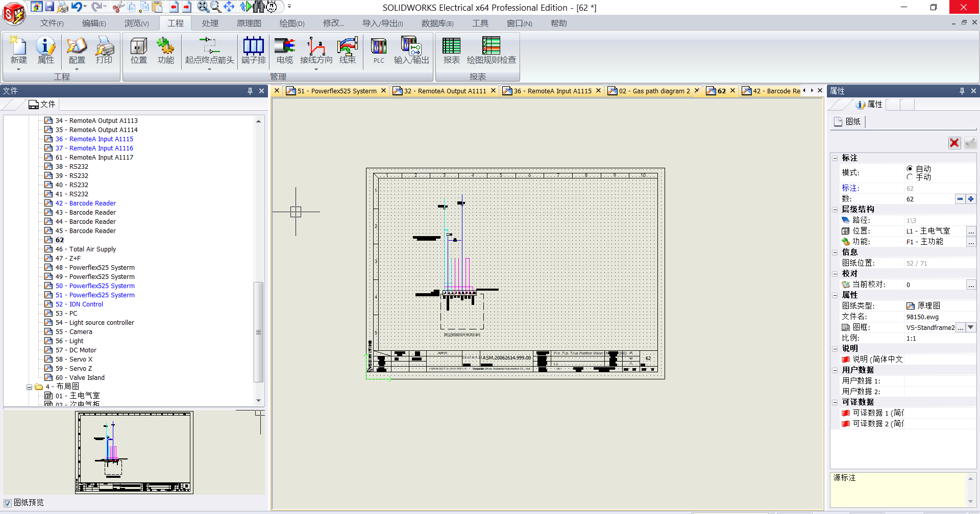Click the Cut scissors icon
Viewport: 980px width, 514px height.
coord(118,7)
